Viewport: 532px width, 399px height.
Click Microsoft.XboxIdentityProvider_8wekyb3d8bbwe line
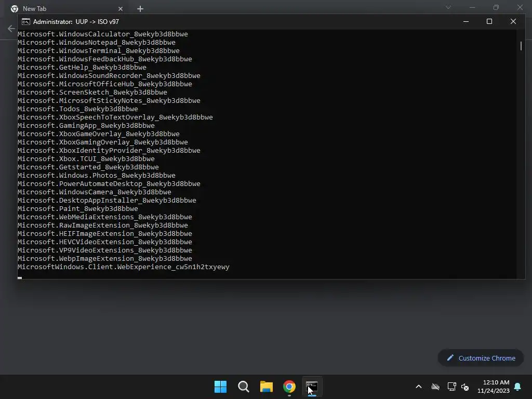[x=109, y=150]
